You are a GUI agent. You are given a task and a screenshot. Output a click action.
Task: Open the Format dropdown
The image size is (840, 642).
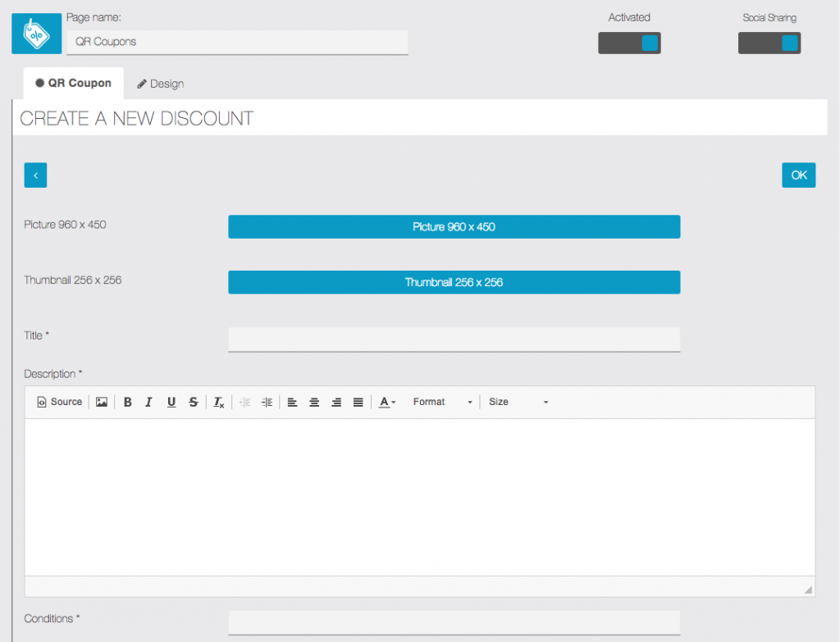click(x=443, y=402)
